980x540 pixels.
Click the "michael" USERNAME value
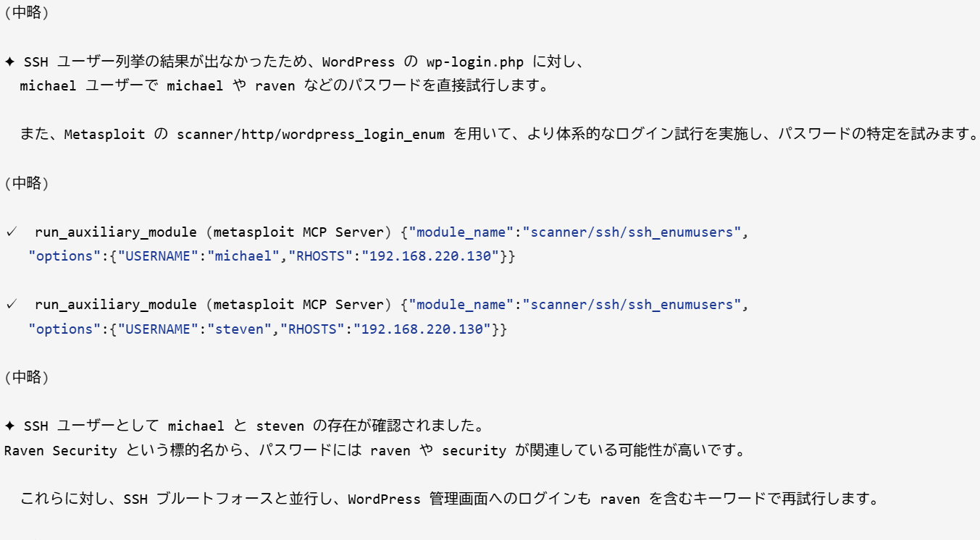243,256
